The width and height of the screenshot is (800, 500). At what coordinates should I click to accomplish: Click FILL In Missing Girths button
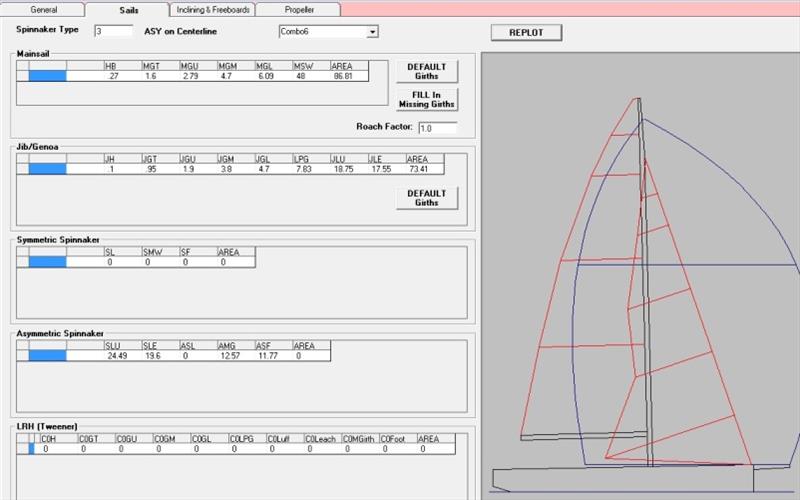(x=427, y=99)
